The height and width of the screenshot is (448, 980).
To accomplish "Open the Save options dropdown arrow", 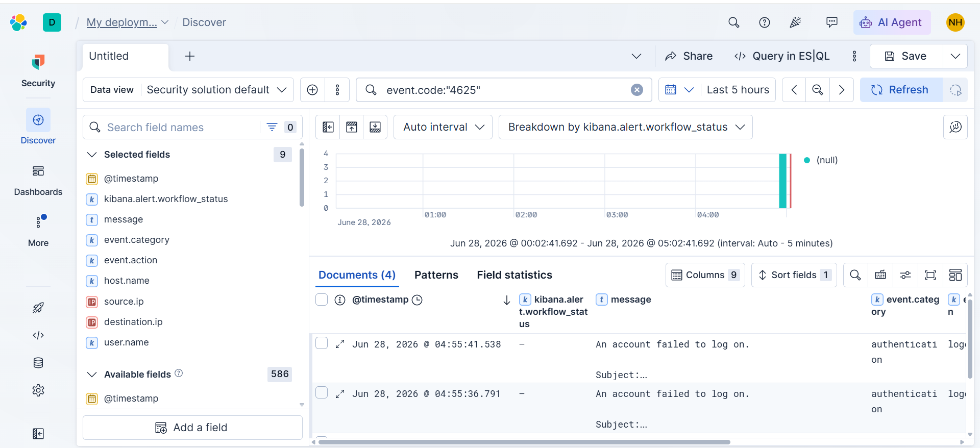I will [955, 56].
